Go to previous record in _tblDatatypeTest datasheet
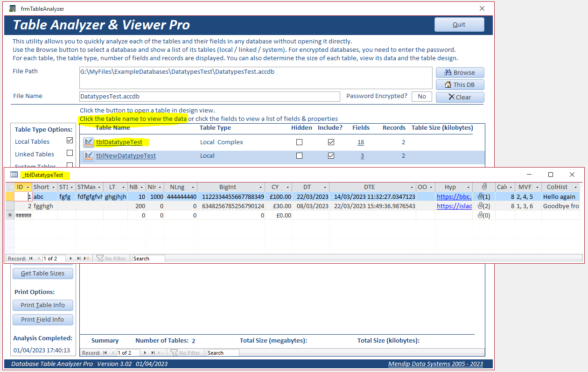Screen dimensions: 588x372 [38, 259]
